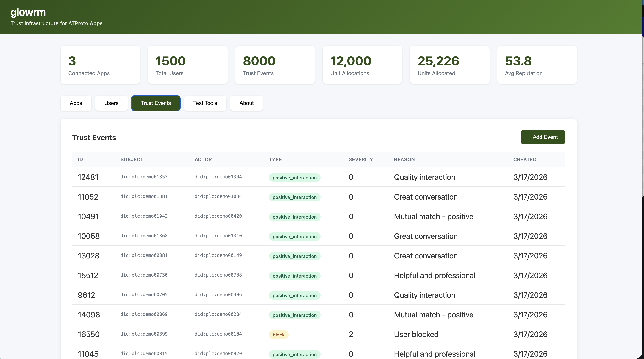The image size is (644, 359).
Task: Click the ID column header
Action: [80, 159]
